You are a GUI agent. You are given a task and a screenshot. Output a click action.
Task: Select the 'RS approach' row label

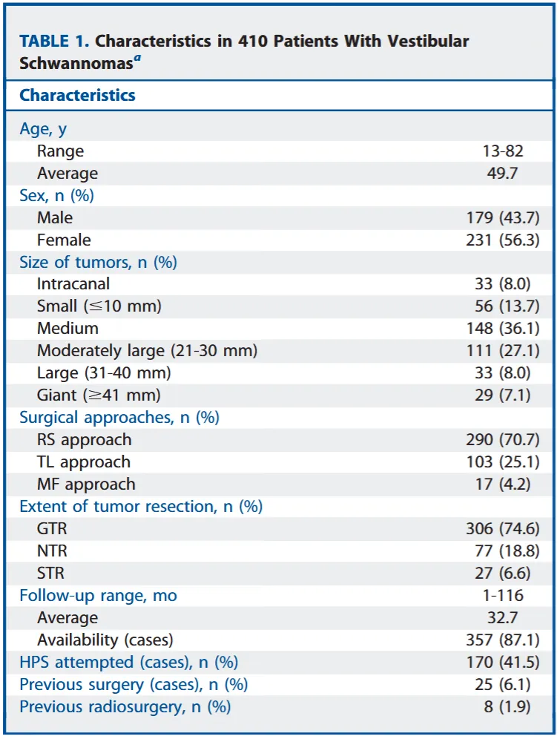click(x=84, y=440)
